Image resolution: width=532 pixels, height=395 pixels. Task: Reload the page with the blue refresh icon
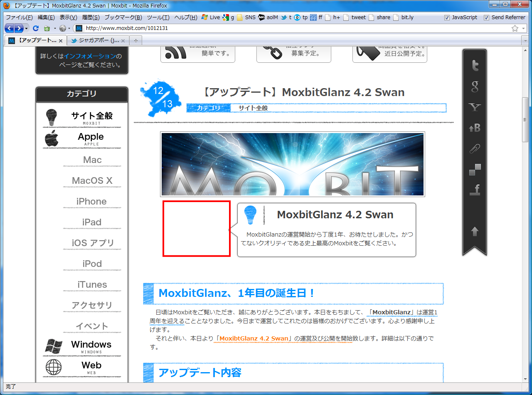36,28
